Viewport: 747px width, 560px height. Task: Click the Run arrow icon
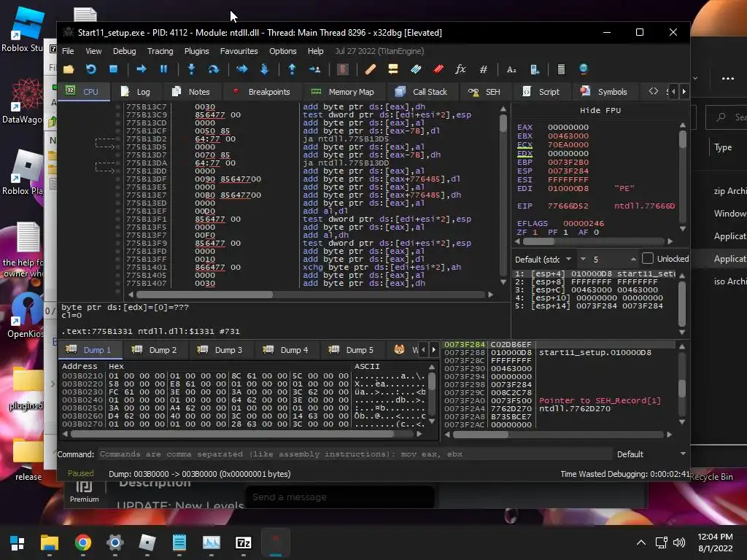[142, 69]
